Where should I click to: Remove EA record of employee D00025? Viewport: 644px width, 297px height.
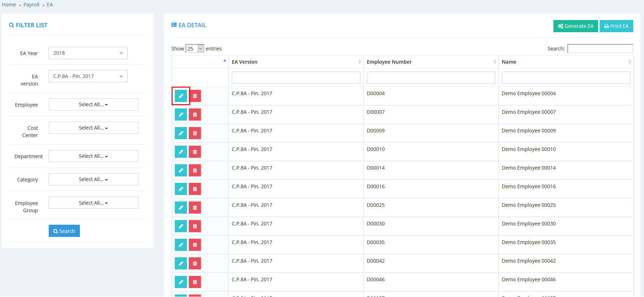[x=195, y=208]
